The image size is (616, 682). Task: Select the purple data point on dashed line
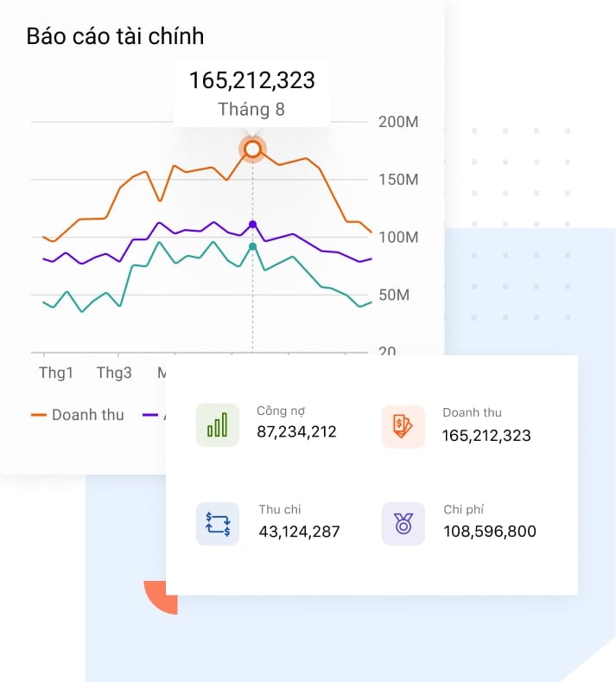point(252,225)
